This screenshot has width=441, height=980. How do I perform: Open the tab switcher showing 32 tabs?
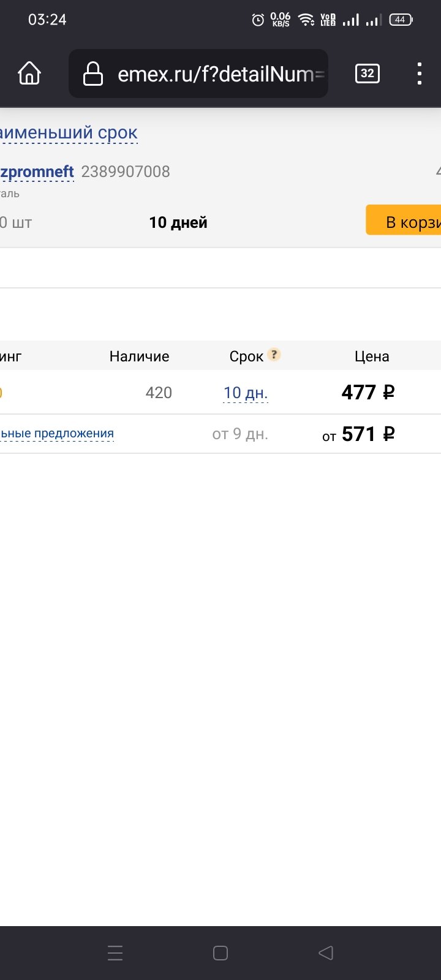367,73
